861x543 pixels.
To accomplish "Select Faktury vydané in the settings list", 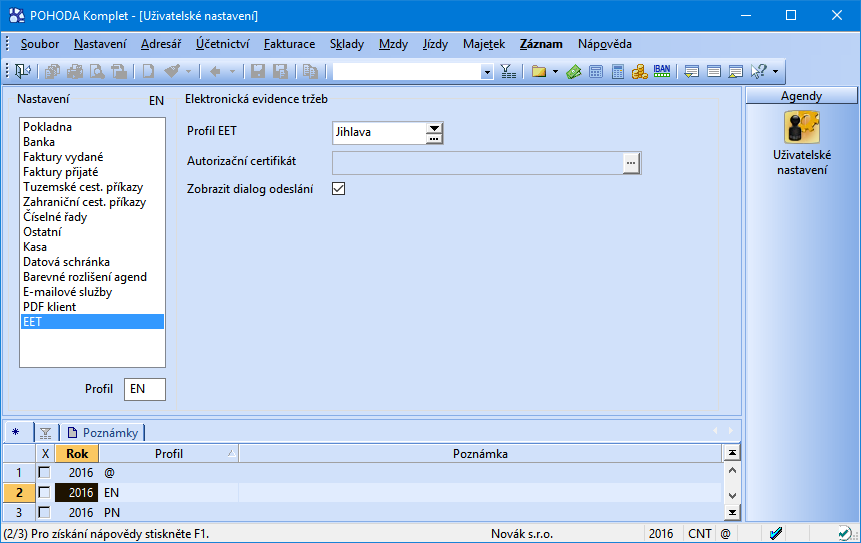I will tap(92, 157).
